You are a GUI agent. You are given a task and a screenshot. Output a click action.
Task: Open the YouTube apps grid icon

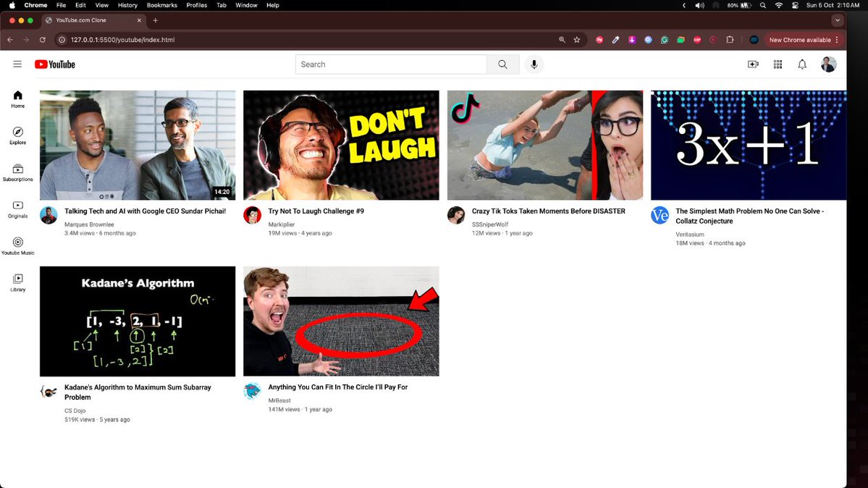click(x=778, y=64)
